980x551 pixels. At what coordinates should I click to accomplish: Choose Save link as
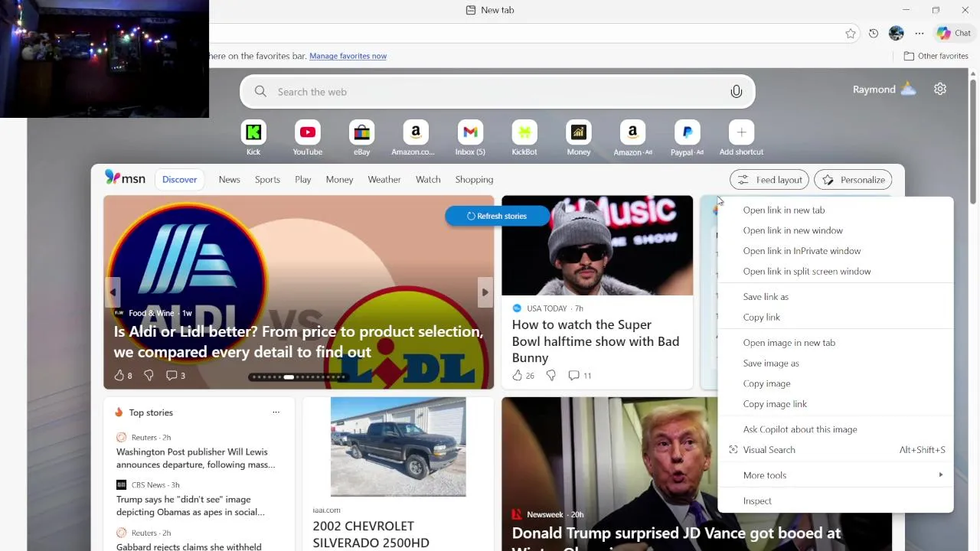pyautogui.click(x=835, y=297)
